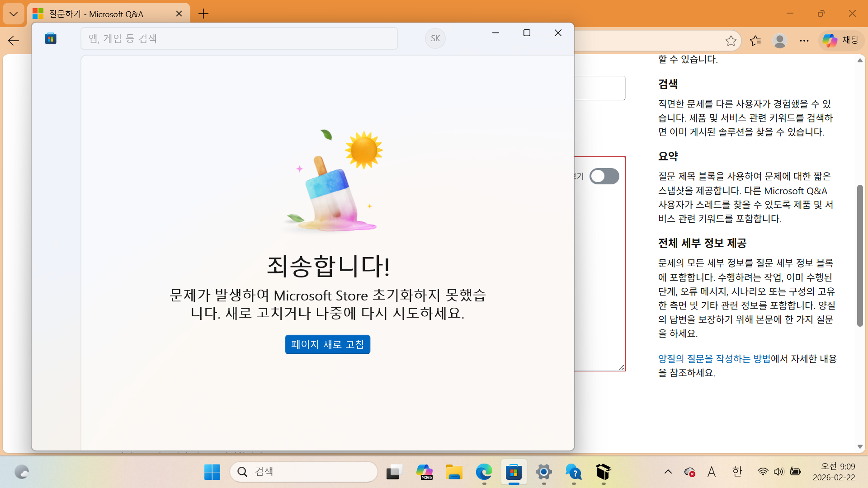Screen dimensions: 868x488
Task: Open the clock showing 오전 9:09
Action: click(x=834, y=472)
